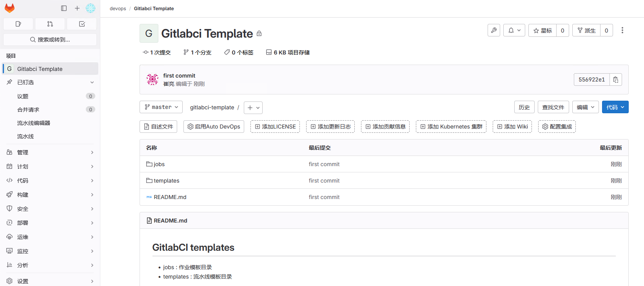The width and height of the screenshot is (644, 286).
Task: Click the gitlabci-template path breadcrumb
Action: pyautogui.click(x=212, y=107)
